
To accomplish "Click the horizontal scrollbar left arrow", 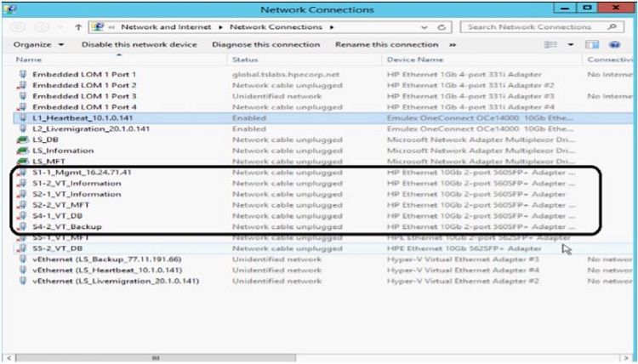I will pos(9,358).
